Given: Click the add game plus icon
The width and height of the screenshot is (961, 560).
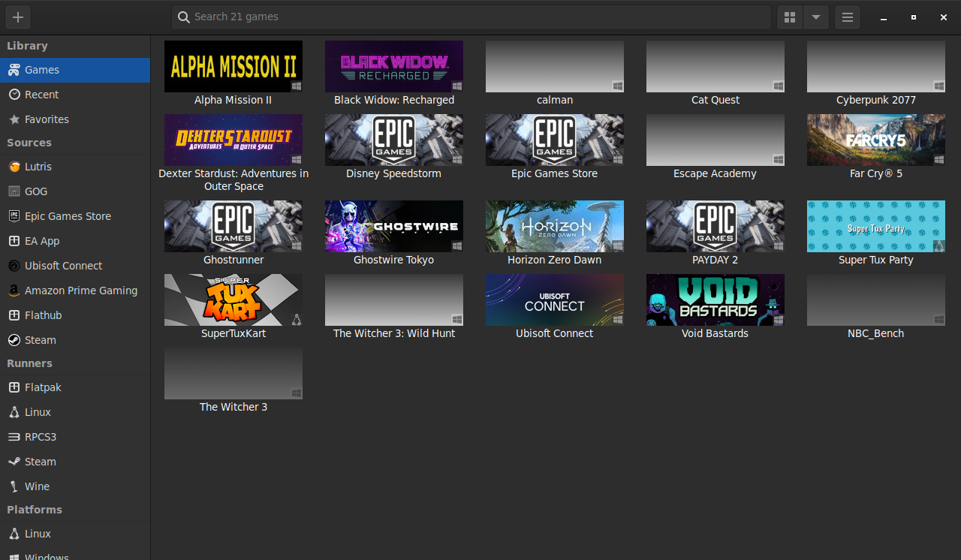Looking at the screenshot, I should click(x=18, y=17).
